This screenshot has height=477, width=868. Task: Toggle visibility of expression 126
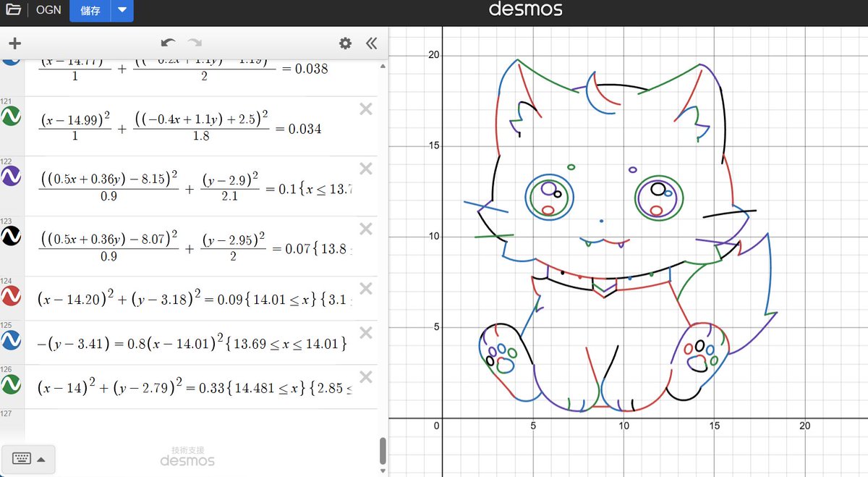pyautogui.click(x=12, y=384)
